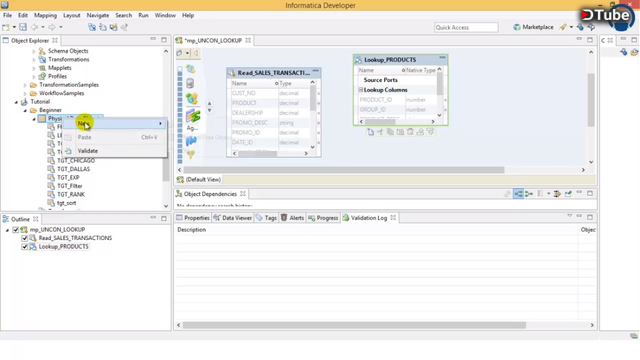The width and height of the screenshot is (640, 360).
Task: Open the Progress tab
Action: (323, 218)
